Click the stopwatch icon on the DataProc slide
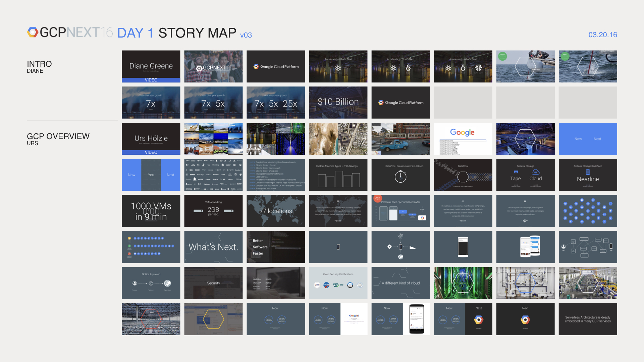The width and height of the screenshot is (644, 362). (x=400, y=177)
